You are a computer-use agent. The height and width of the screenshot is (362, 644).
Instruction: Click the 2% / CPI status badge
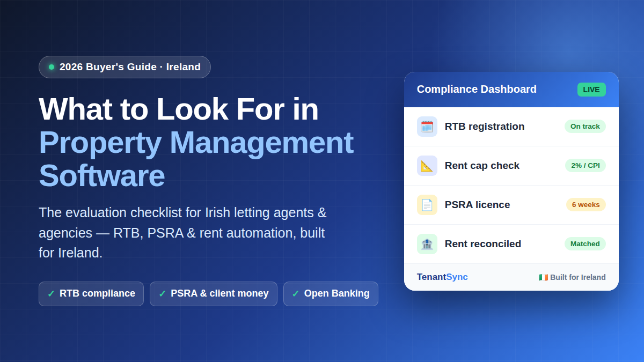(x=586, y=166)
